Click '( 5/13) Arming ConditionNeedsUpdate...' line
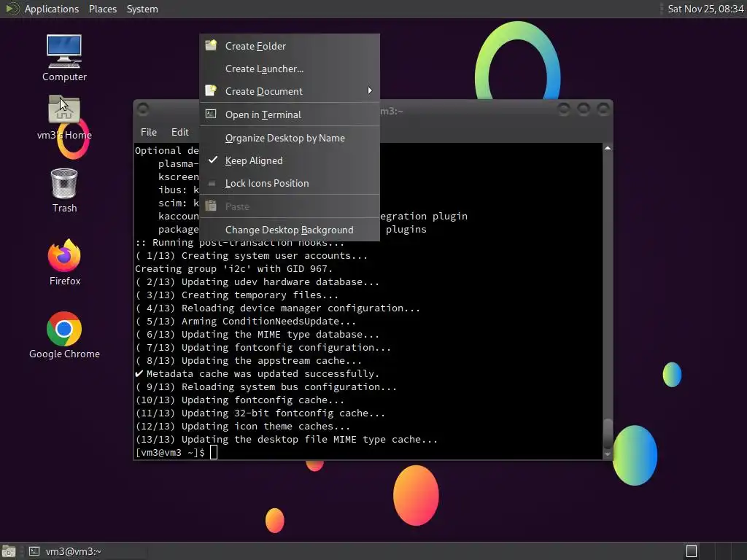 click(245, 322)
